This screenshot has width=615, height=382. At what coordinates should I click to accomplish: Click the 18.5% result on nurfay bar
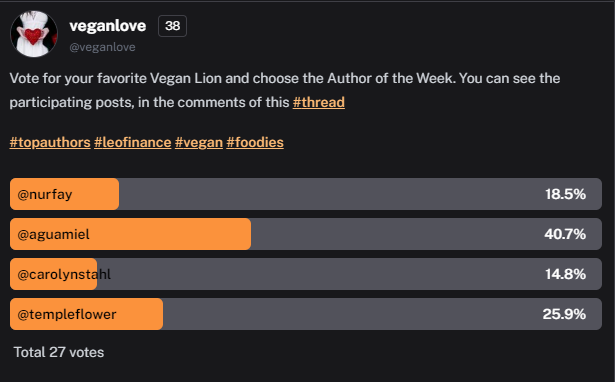pyautogui.click(x=565, y=194)
